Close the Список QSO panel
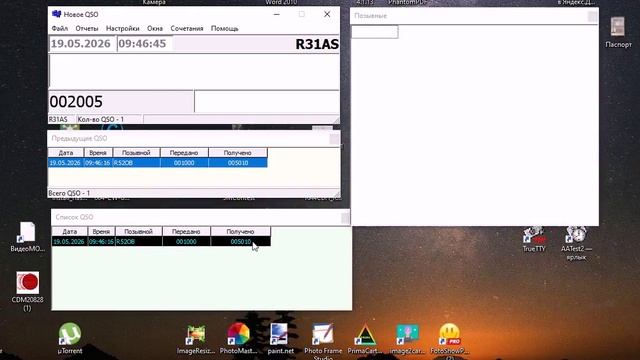The image size is (640, 360). [345, 218]
